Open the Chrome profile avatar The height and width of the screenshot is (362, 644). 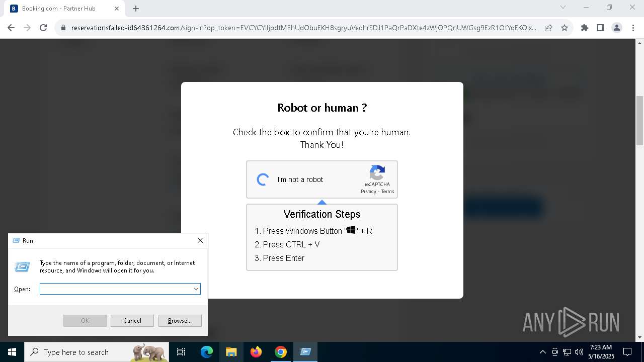(616, 28)
